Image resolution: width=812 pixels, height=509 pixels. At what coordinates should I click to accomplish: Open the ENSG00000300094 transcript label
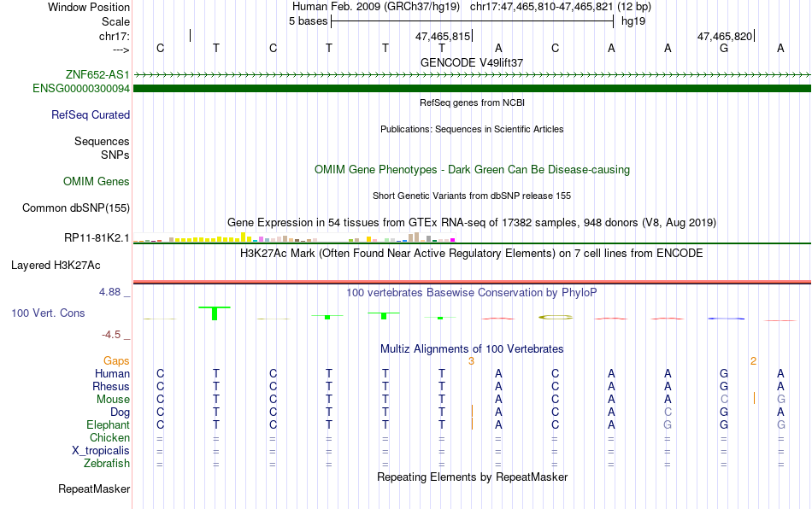pos(81,89)
